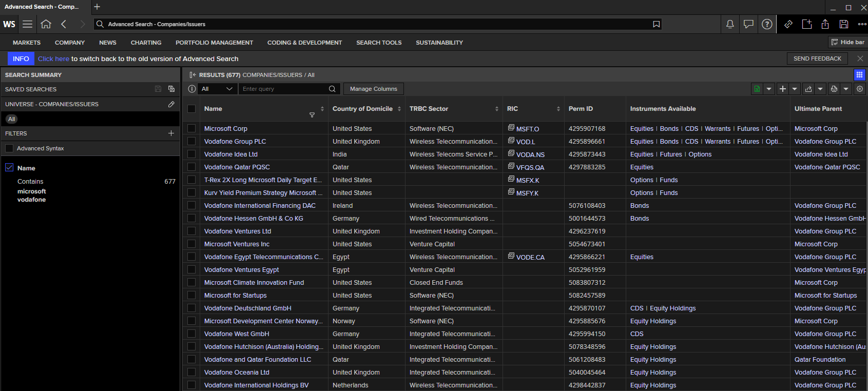Screen dimensions: 868x391
Task: Save layout with floppy disk icon
Action: tap(844, 24)
